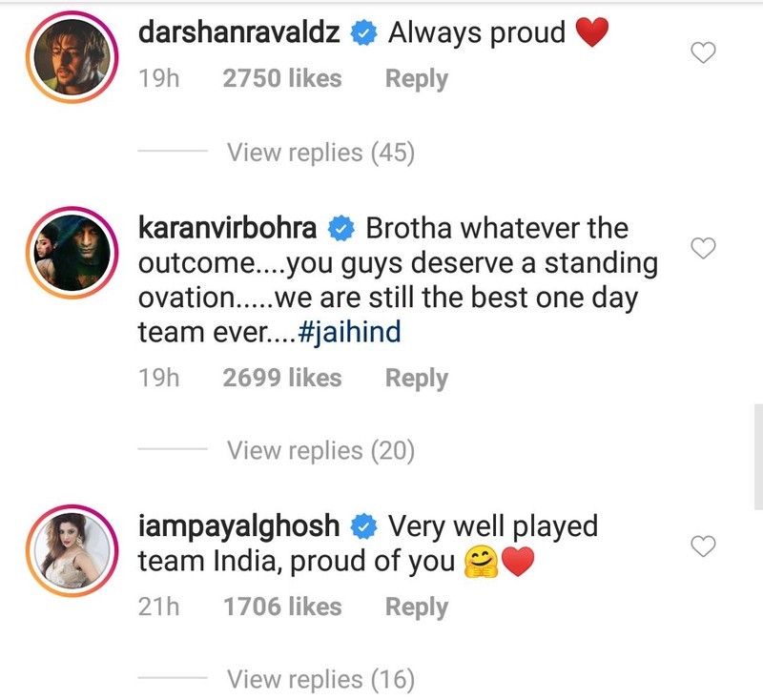The image size is (763, 700).
Task: View the 2750 likes list
Action: [282, 78]
